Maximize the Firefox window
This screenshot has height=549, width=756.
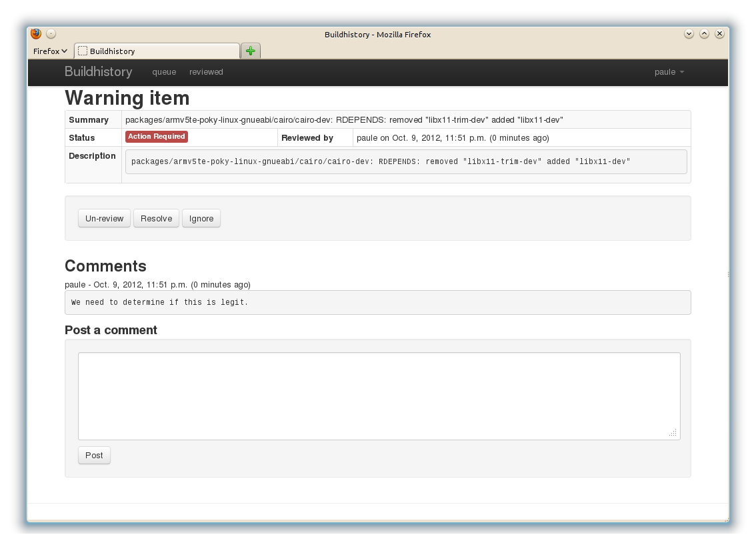coord(705,34)
